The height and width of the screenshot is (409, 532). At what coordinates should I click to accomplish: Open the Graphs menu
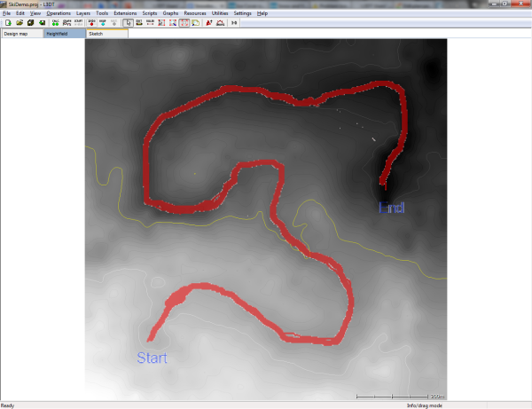170,14
